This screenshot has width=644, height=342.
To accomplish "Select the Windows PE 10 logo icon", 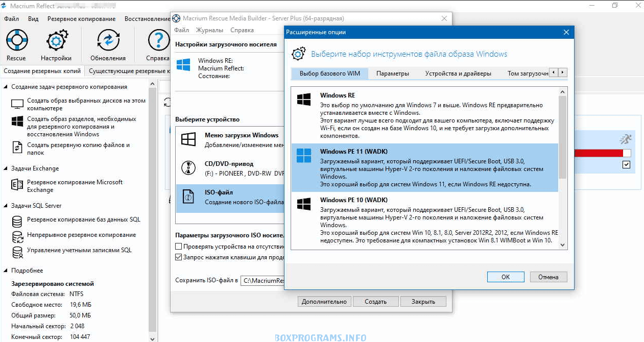I will coord(304,204).
